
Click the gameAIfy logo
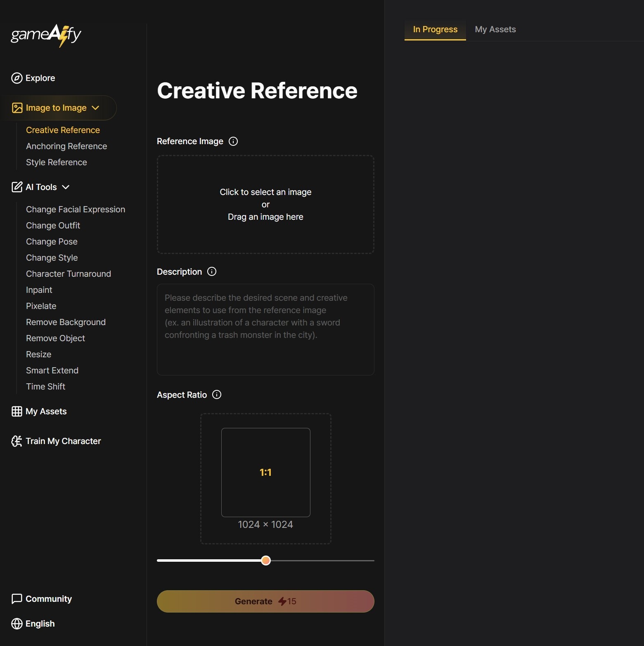[46, 35]
